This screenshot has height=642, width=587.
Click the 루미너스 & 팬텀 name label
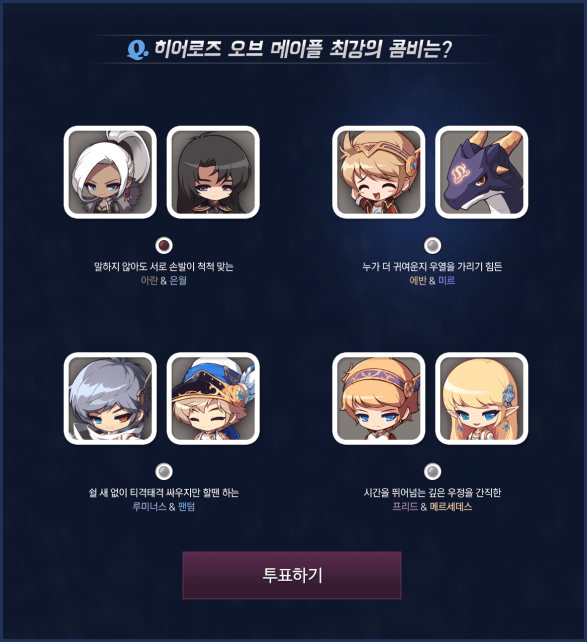pyautogui.click(x=164, y=506)
